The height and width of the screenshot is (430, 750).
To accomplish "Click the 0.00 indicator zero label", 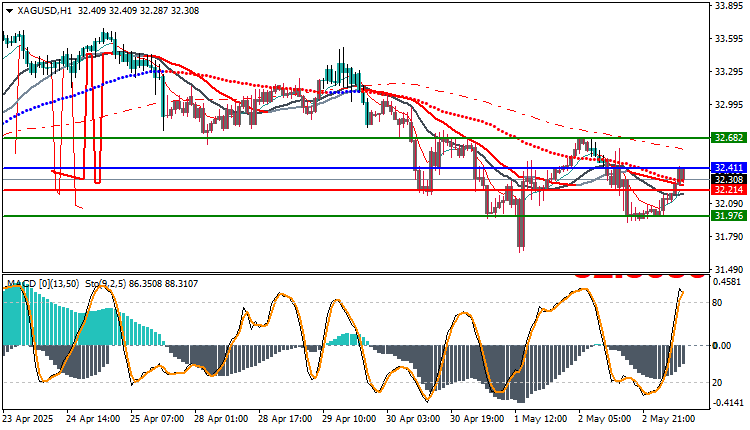I will (x=722, y=345).
